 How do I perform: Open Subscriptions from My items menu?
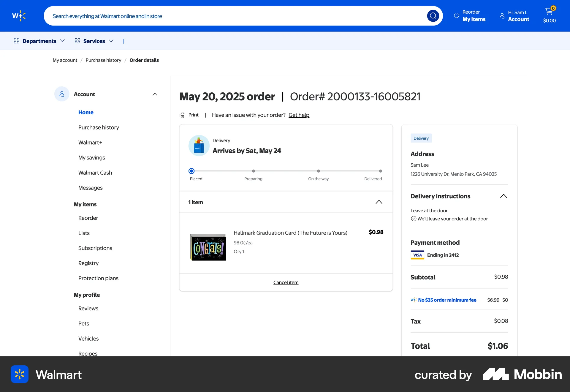95,248
